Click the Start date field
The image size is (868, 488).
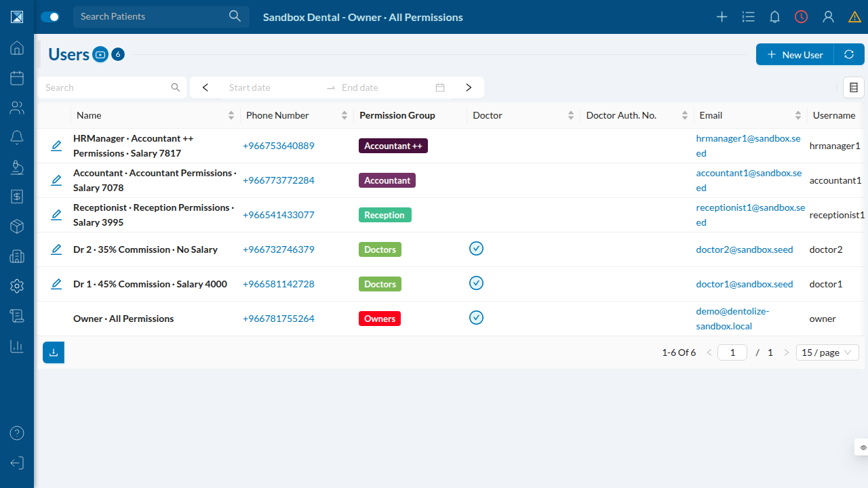coord(271,87)
